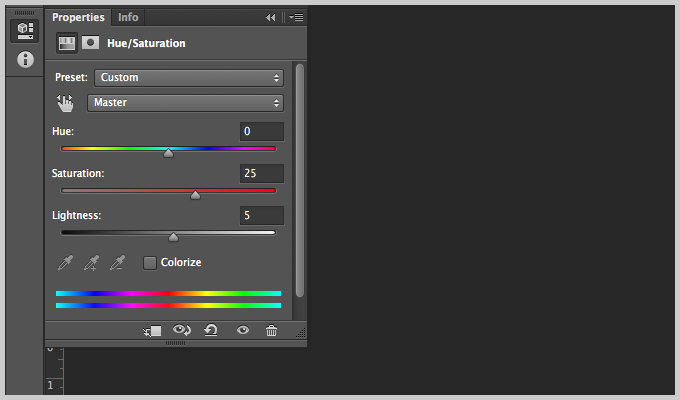Select the on-image adjustment hand tool
Image resolution: width=680 pixels, height=400 pixels.
tap(65, 103)
